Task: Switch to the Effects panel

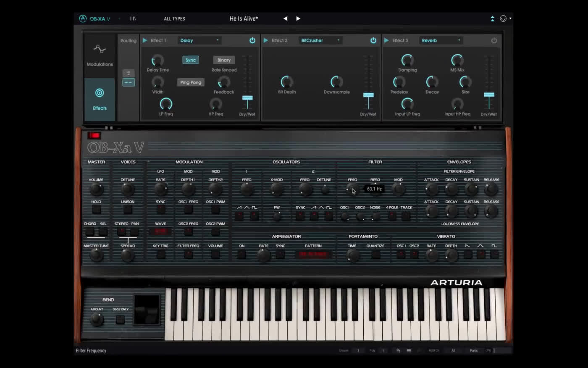Action: coord(100,100)
